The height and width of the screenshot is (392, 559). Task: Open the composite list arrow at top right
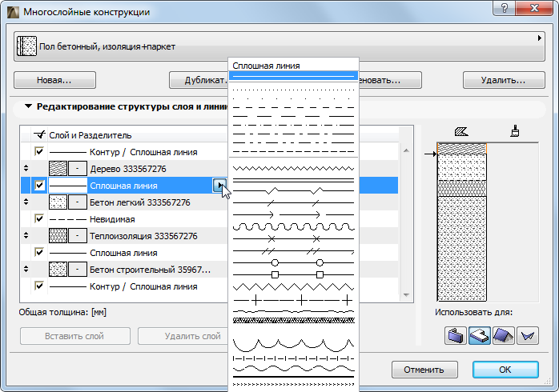pos(540,38)
